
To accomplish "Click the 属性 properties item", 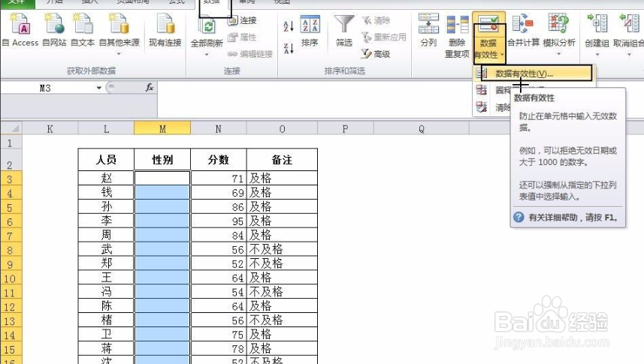I will [242, 37].
